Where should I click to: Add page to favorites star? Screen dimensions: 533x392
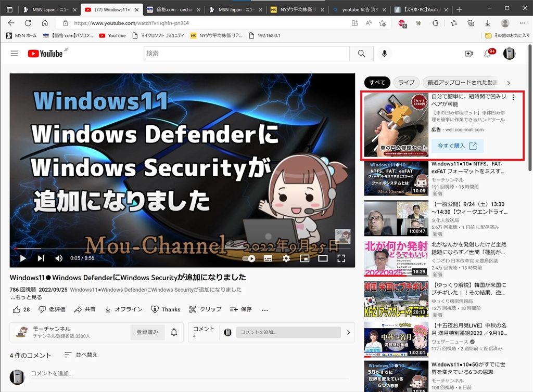[383, 23]
